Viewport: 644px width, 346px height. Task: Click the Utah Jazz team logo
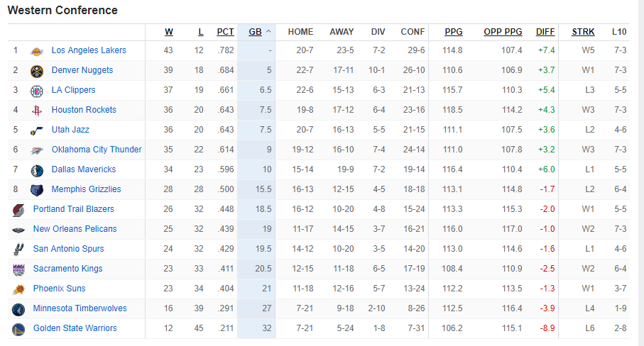36,130
